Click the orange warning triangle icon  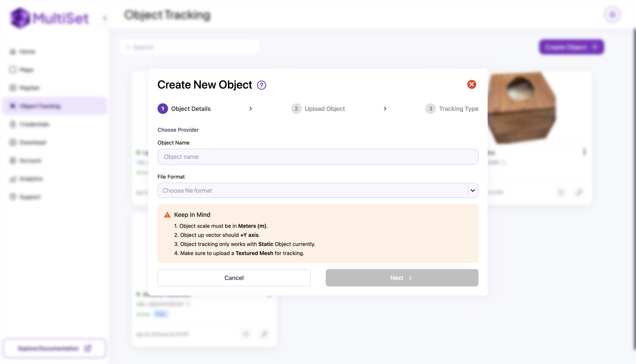point(167,215)
